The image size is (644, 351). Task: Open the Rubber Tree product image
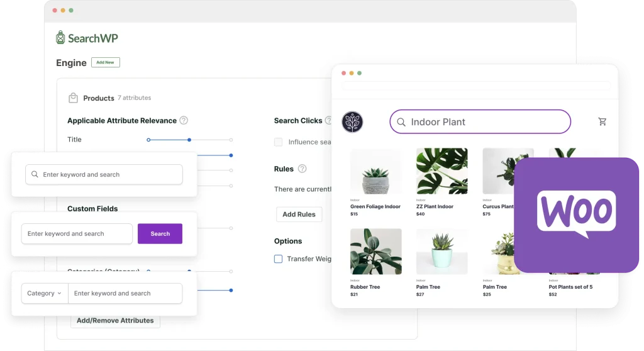coord(376,252)
